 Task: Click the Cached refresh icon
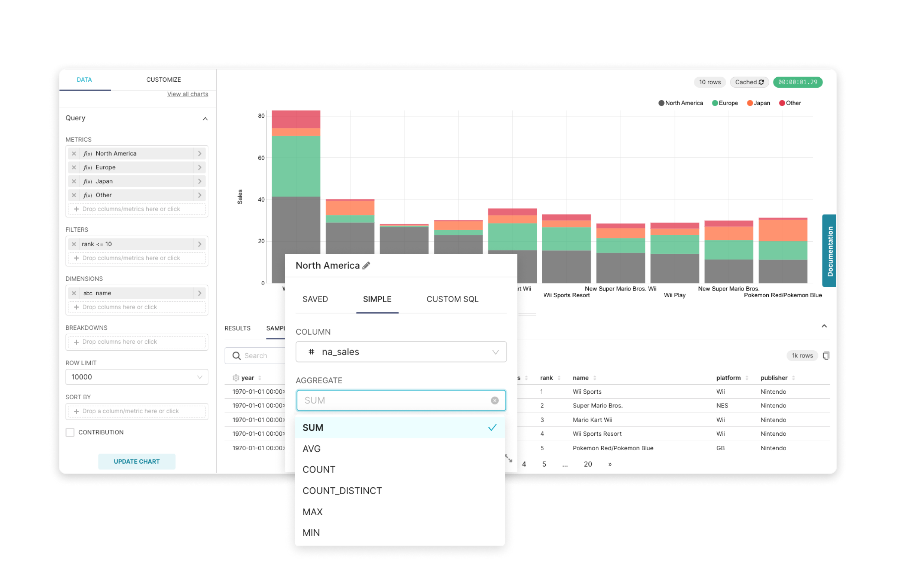[761, 82]
